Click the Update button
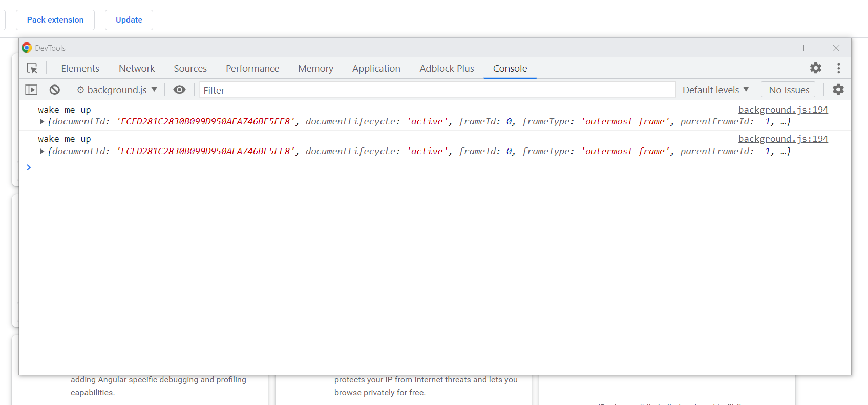This screenshot has width=868, height=405. point(129,20)
